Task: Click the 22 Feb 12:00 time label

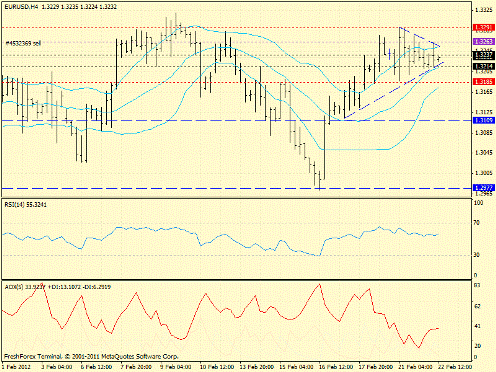Action: (455, 367)
